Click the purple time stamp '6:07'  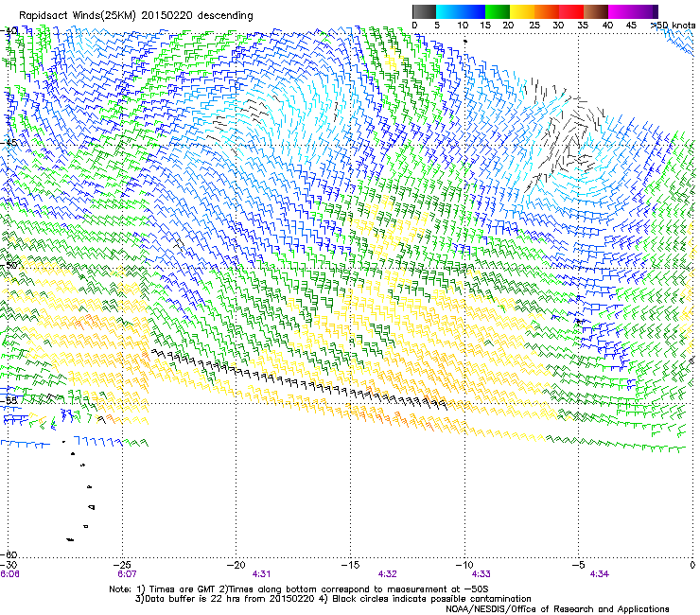coord(127,574)
